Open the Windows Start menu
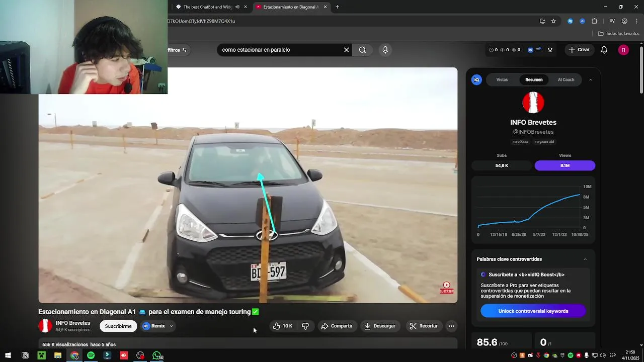Screen dimensions: 644x362 click(x=8, y=355)
